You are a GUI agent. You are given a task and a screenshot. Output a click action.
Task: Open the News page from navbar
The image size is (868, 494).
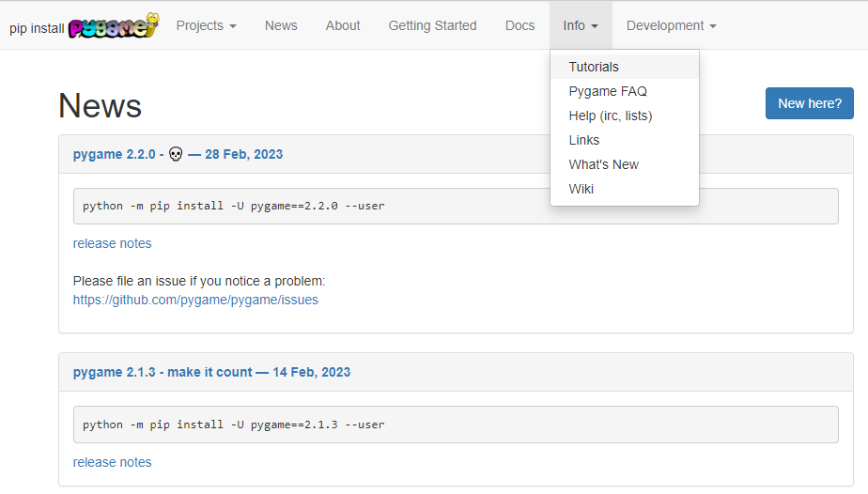[x=281, y=25]
